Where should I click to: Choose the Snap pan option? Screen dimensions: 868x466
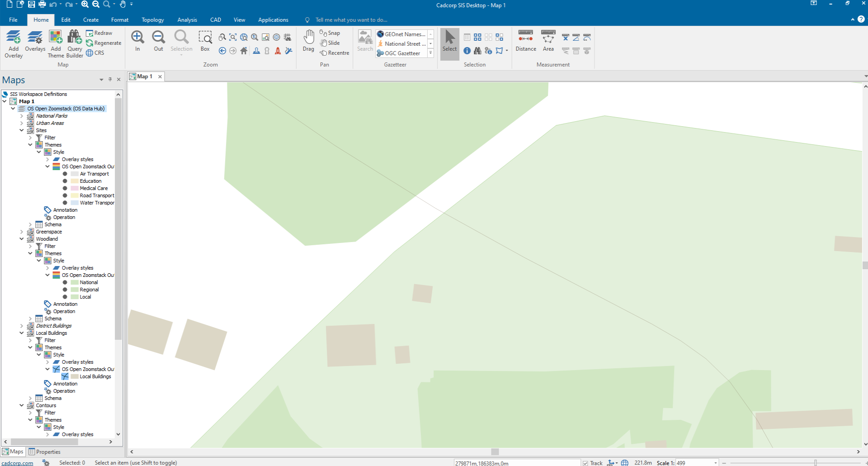point(330,33)
